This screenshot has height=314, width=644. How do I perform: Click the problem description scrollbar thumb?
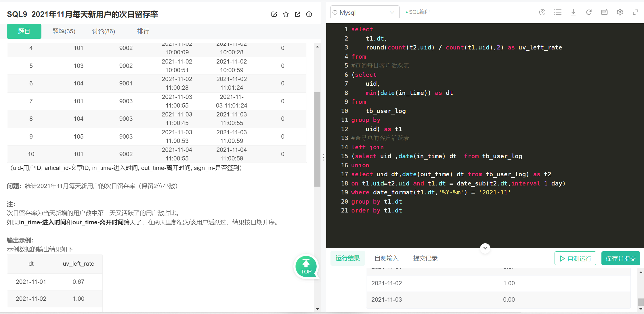[x=317, y=139]
